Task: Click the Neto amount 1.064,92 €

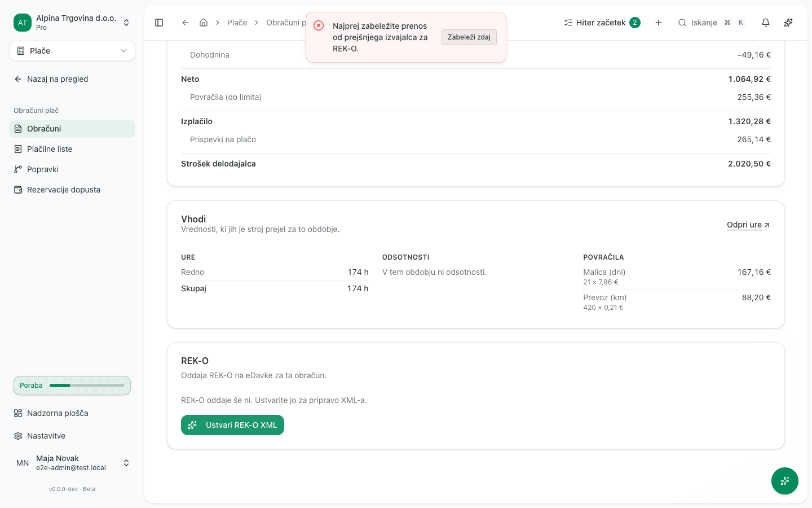Action: 749,79
